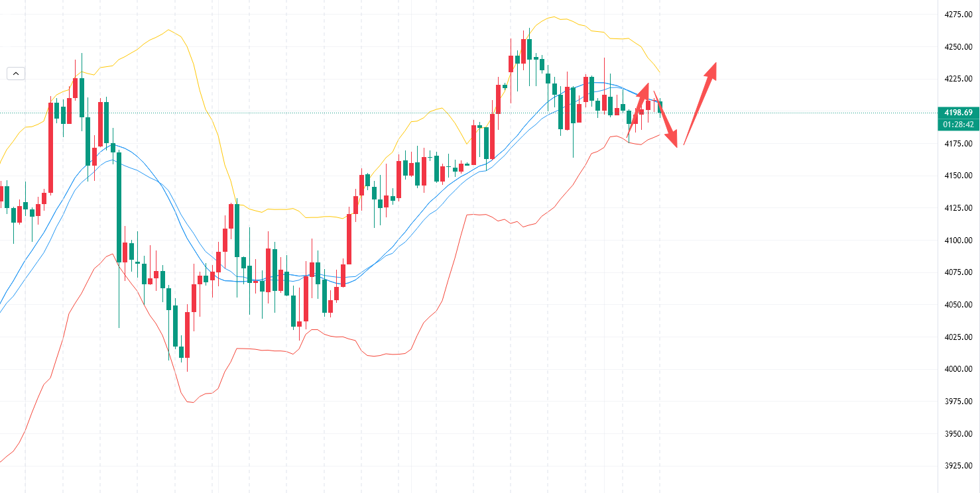Select the large upward red arrow drawing
Screen dimensions: 980x493
[700, 104]
